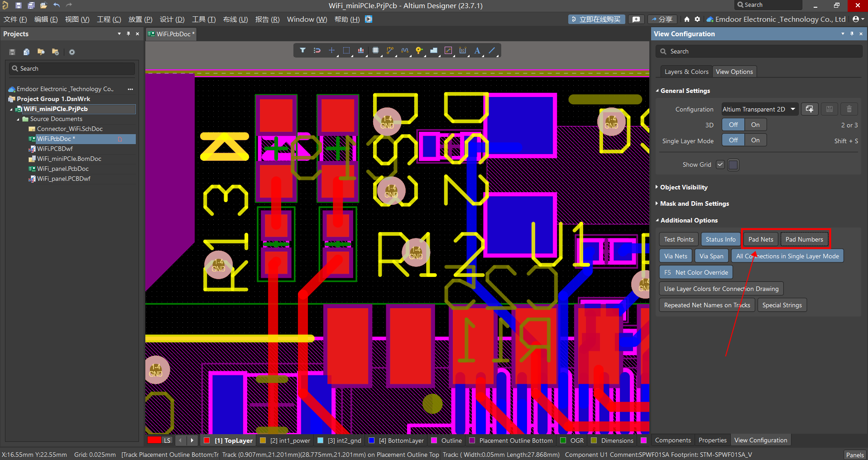Choose the place component chip icon
Screen dimensions: 868x460
[375, 50]
